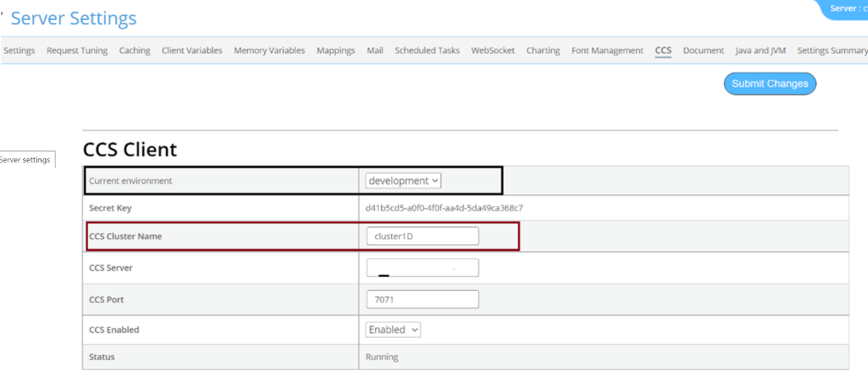Image resolution: width=868 pixels, height=379 pixels.
Task: Switch to the WebSocket tab
Action: (x=493, y=50)
